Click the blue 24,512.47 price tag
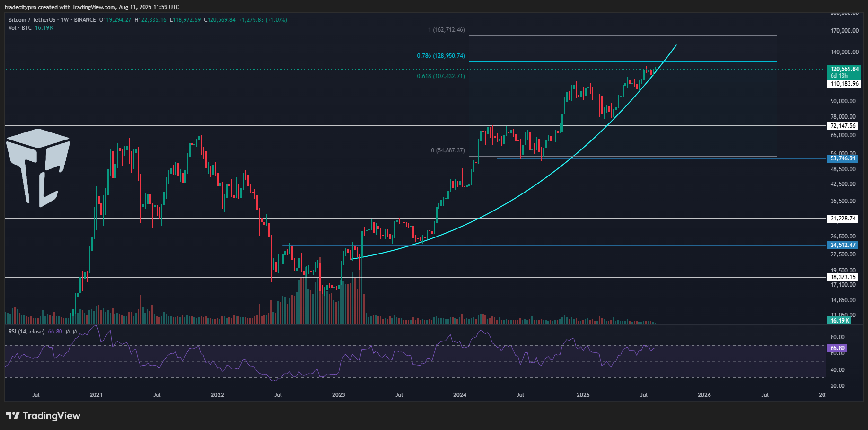 [x=842, y=245]
